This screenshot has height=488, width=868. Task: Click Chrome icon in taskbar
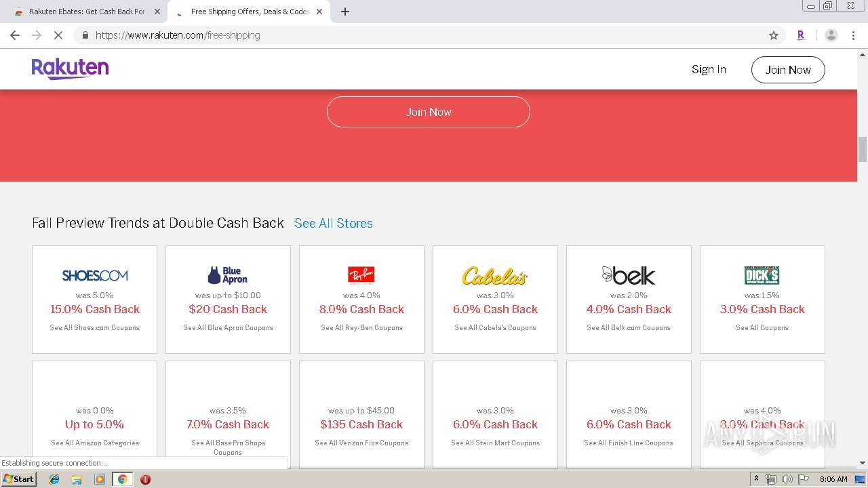[x=122, y=479]
